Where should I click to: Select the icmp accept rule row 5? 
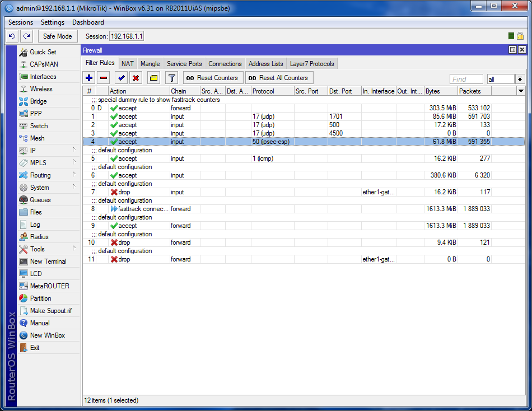coord(224,158)
